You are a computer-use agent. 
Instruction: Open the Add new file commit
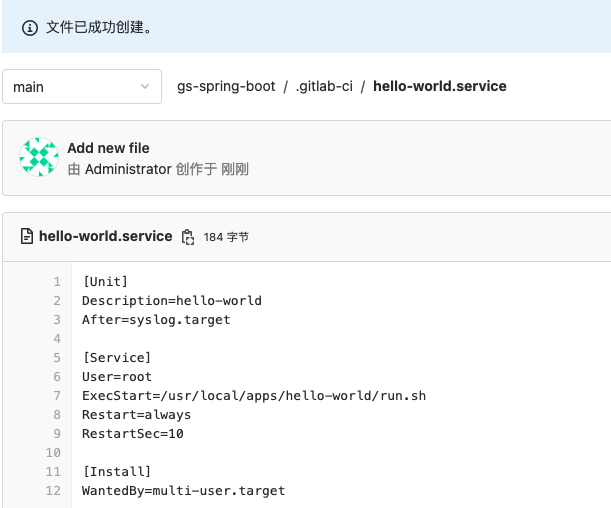108,148
